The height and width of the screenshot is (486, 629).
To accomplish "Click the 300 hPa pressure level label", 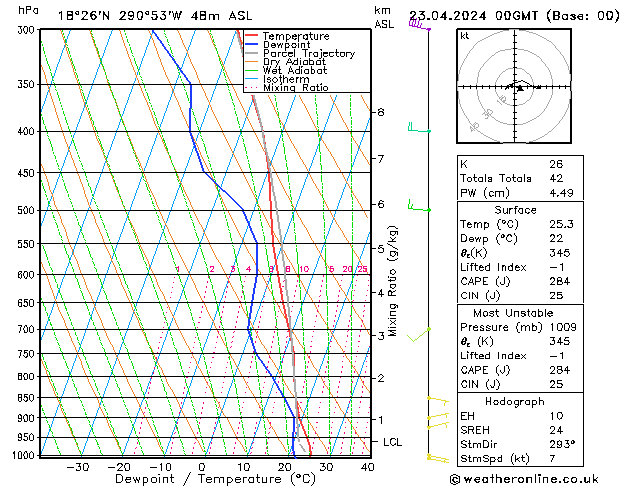I will pyautogui.click(x=26, y=30).
